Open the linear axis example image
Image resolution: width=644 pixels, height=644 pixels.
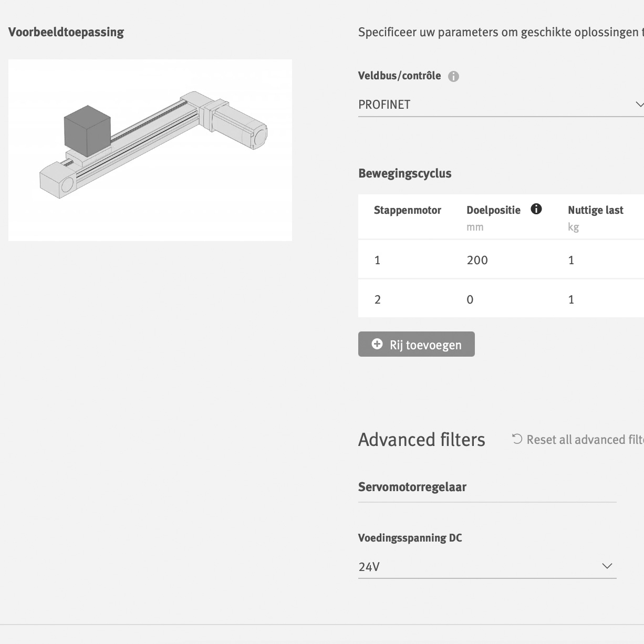pos(150,150)
